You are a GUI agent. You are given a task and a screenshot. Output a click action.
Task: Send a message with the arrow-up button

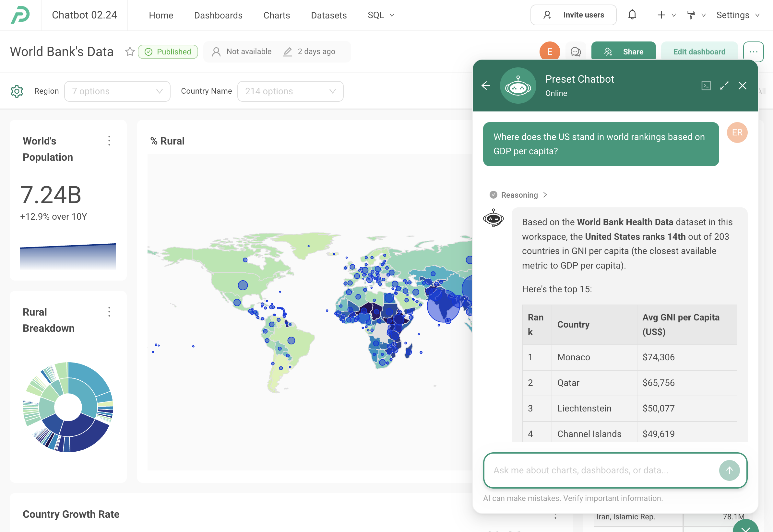[729, 471]
